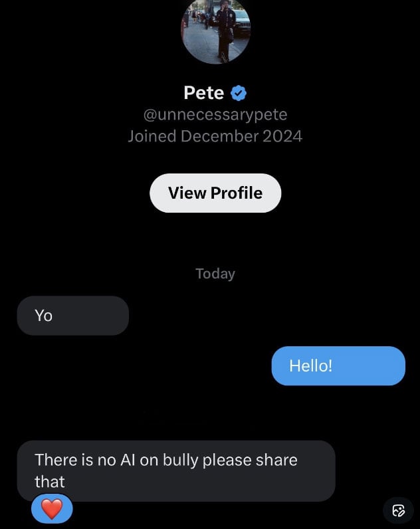
Task: Tap the red heart reaction emoji
Action: [x=51, y=509]
